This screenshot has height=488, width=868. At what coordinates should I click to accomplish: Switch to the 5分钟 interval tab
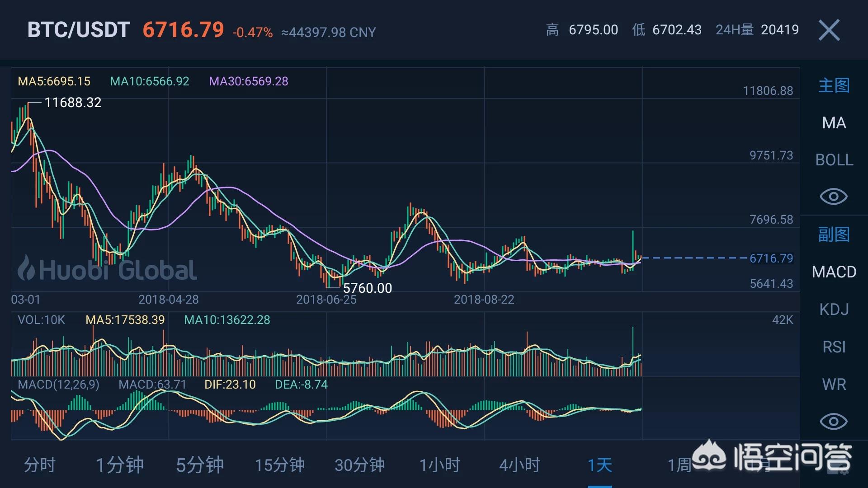click(x=200, y=465)
